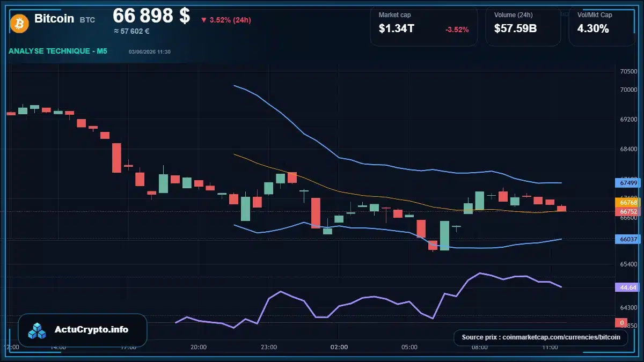Viewport: 644px width, 362px height.
Task: Click the "70000" price axis label
Action: point(628,90)
